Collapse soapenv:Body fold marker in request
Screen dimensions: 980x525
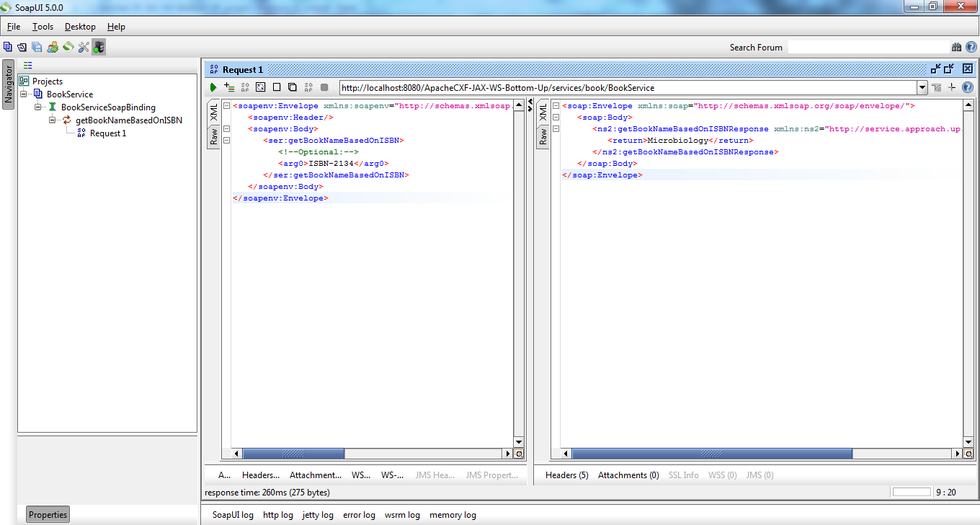click(x=226, y=129)
